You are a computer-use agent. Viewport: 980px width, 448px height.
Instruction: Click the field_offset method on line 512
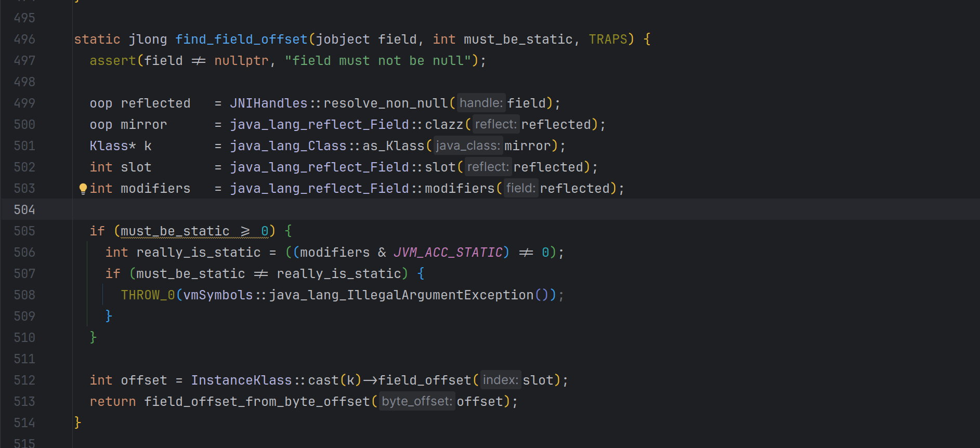425,380
